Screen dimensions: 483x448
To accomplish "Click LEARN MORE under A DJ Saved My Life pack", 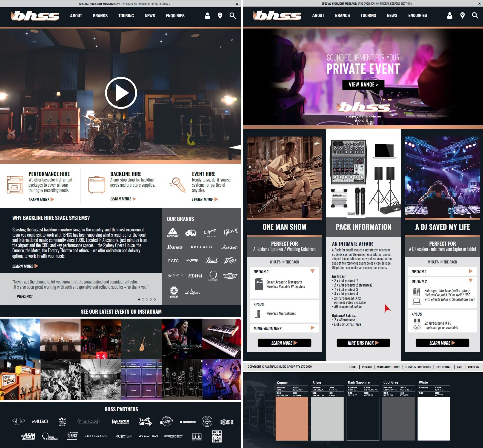I will [x=442, y=343].
